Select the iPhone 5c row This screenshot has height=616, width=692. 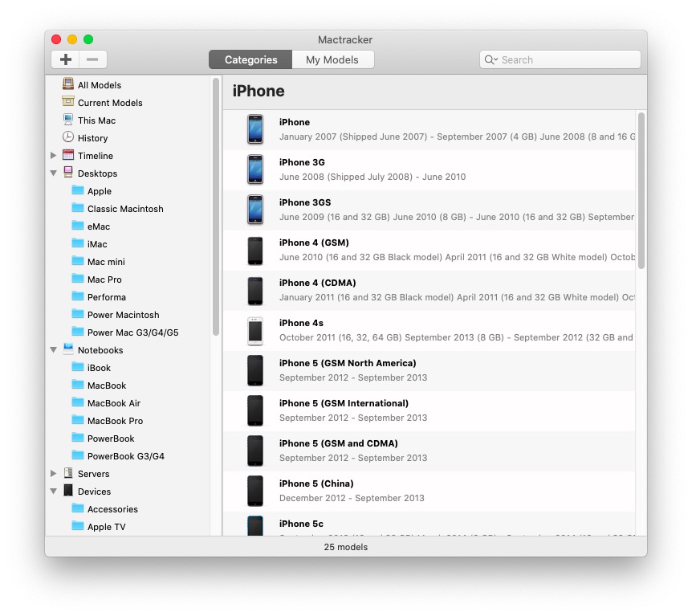429,524
